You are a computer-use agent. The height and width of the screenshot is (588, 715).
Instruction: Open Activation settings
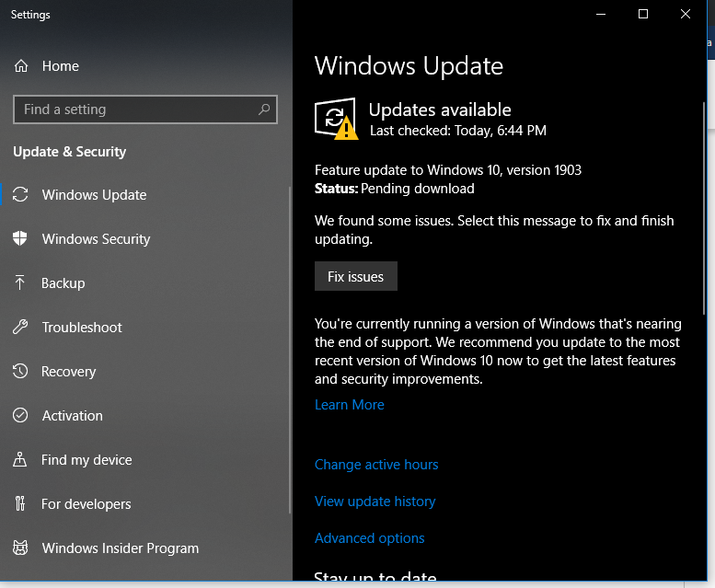[x=146, y=416]
